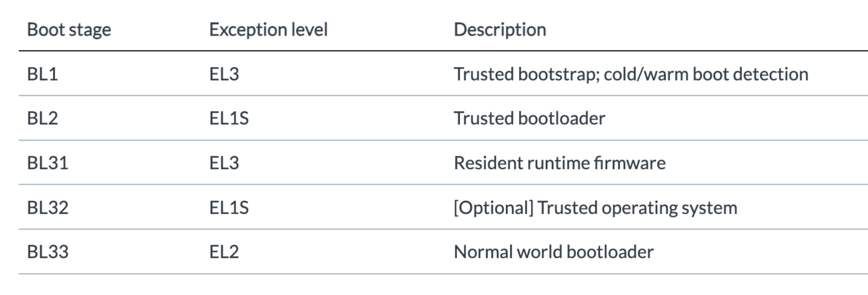This screenshot has width=868, height=295.
Task: Click the Normal world bootloader description
Action: coord(554,251)
